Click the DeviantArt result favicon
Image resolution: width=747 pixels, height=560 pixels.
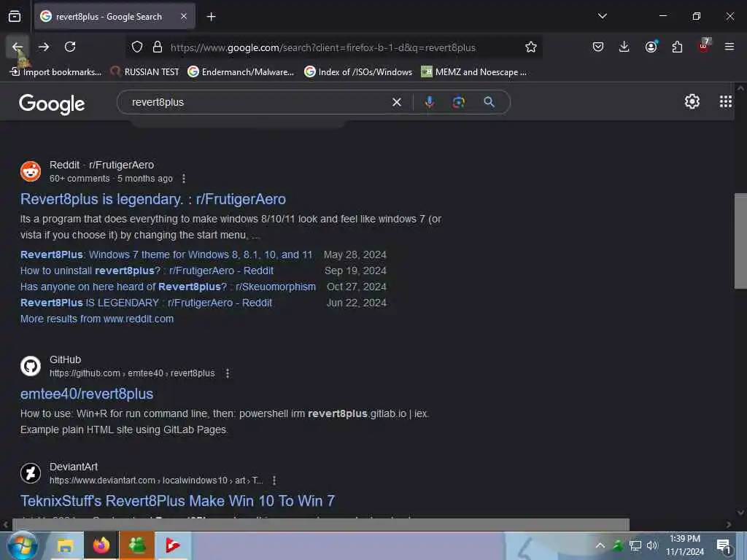point(31,473)
